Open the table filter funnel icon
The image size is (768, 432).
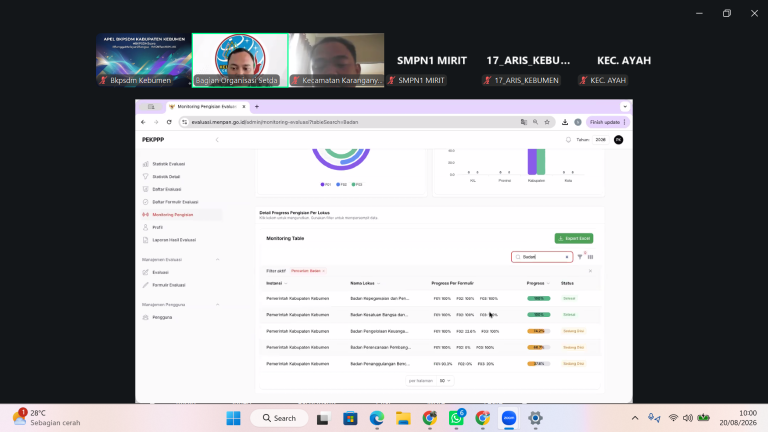tap(580, 257)
